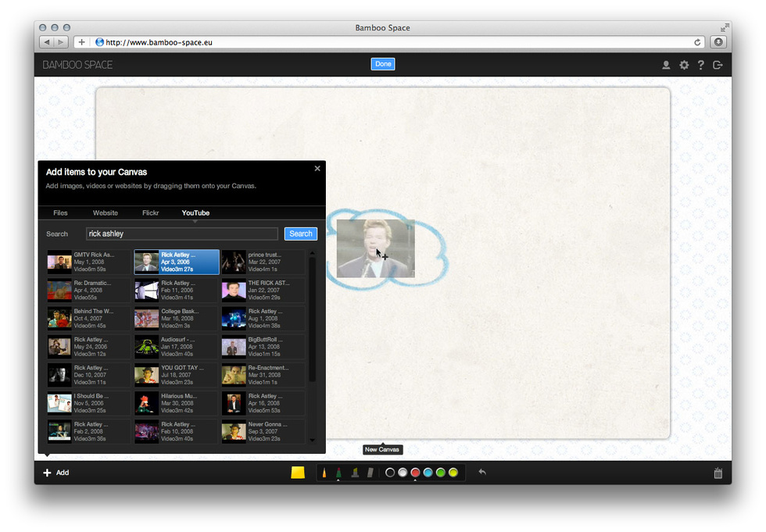Open settings gear in Bamboo Space
This screenshot has width=766, height=532.
(684, 65)
